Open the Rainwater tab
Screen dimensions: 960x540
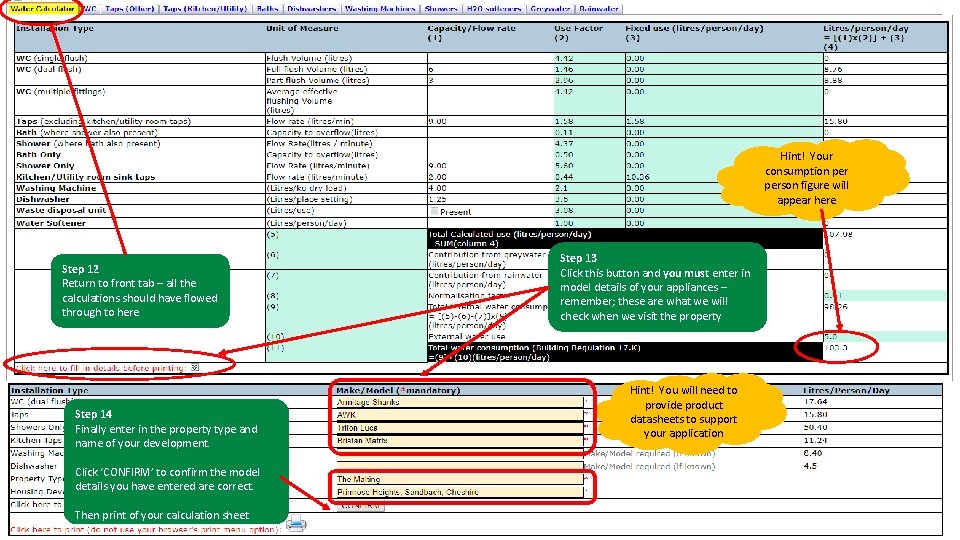(x=599, y=9)
